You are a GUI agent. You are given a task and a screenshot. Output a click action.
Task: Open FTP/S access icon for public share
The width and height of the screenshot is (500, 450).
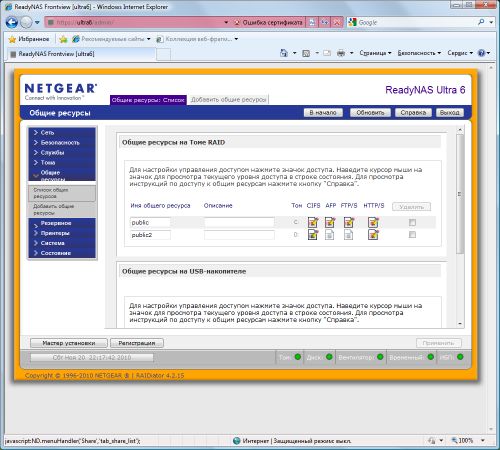[349, 222]
